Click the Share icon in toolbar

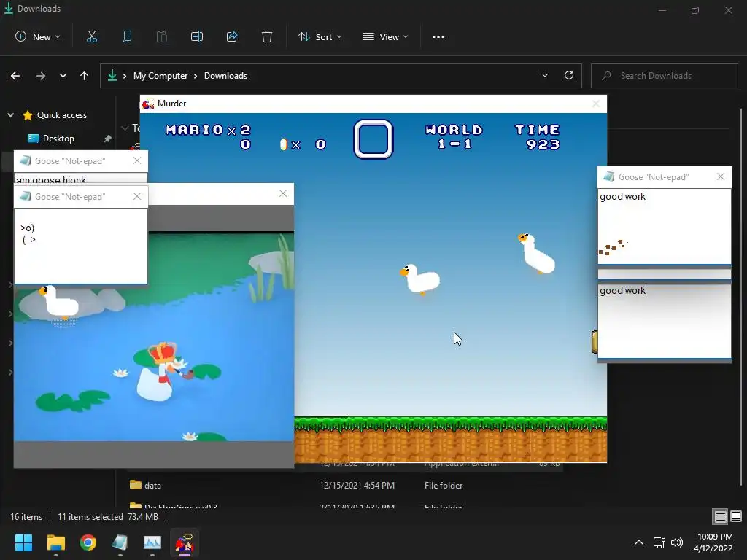[232, 36]
